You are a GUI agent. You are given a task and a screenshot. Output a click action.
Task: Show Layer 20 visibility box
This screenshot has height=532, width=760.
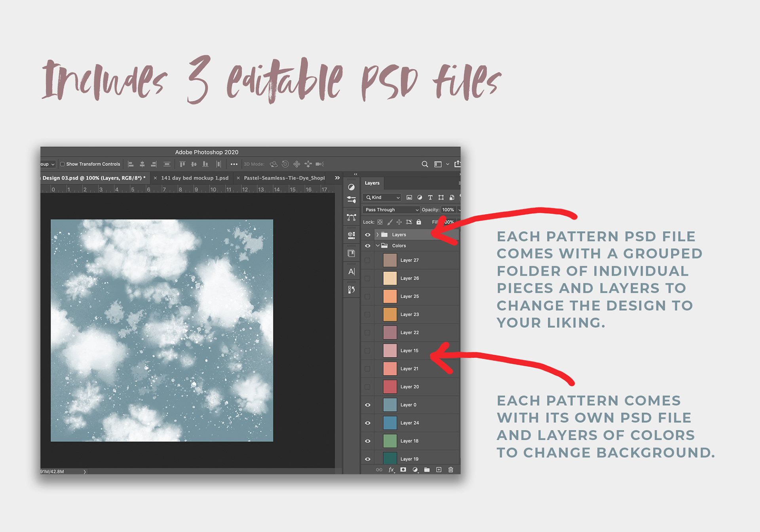pos(367,387)
